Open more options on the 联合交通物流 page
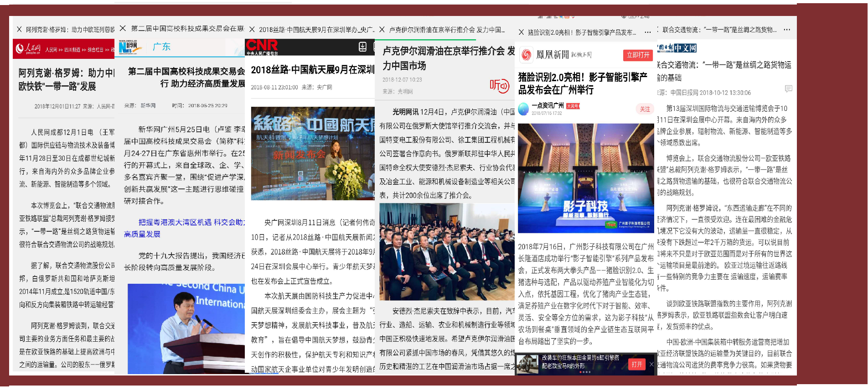The image size is (868, 391). pos(787,30)
